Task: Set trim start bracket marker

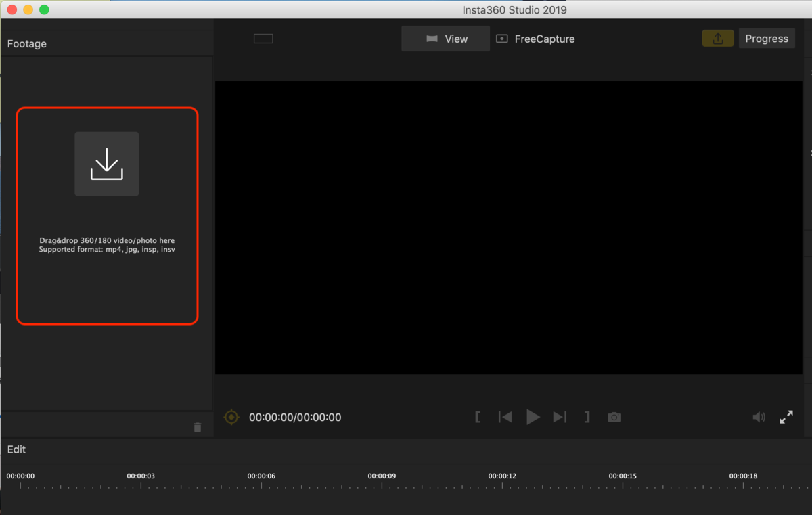Action: click(478, 417)
